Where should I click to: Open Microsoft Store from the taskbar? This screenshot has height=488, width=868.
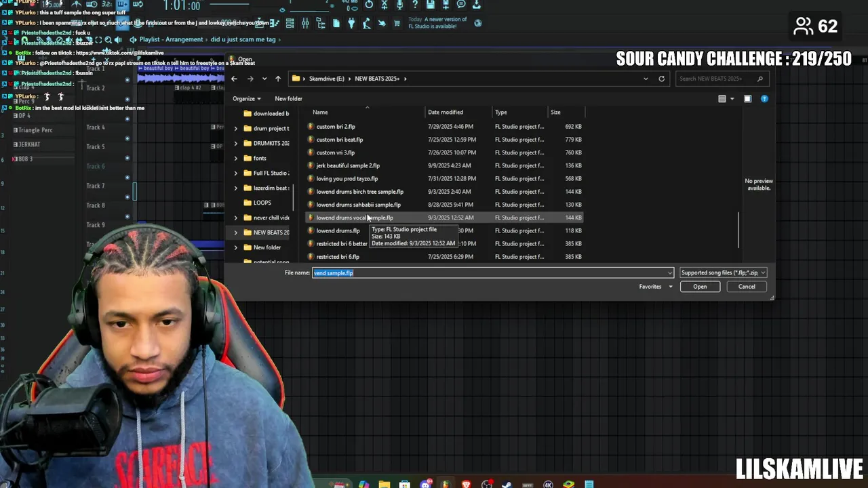tap(405, 484)
